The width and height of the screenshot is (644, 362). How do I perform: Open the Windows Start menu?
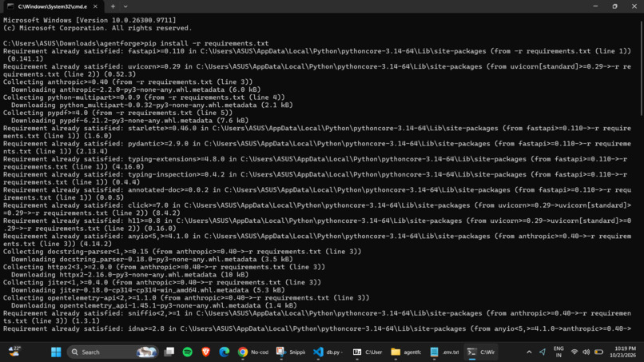[56, 352]
